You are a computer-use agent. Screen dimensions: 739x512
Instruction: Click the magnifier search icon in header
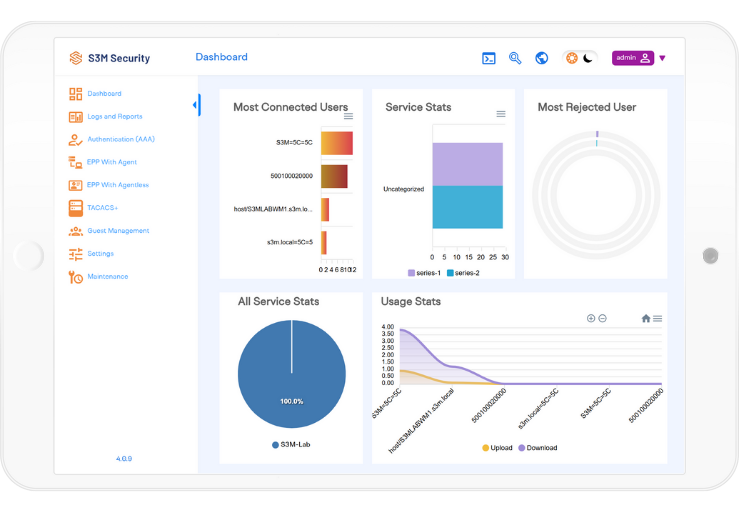click(515, 58)
